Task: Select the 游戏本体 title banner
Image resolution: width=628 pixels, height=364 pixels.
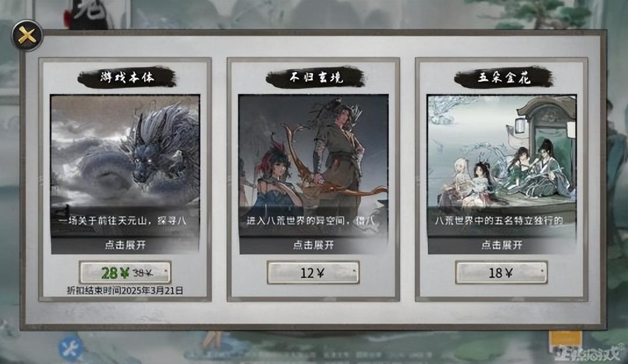Action: click(127, 77)
